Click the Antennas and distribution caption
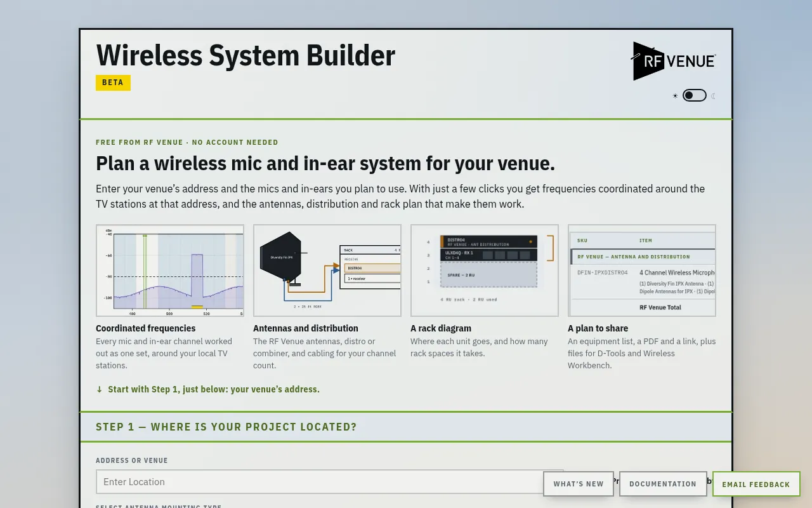The height and width of the screenshot is (508, 812). [306, 328]
